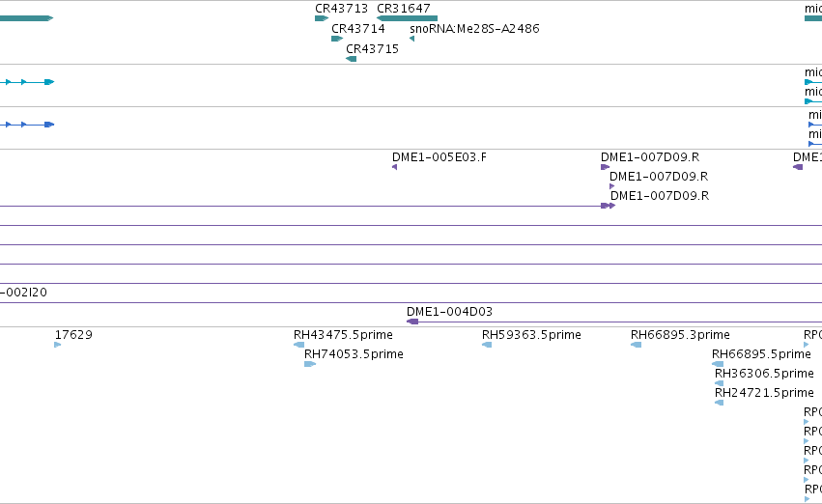Screen dimensions: 822x504
Task: Select the light-blue glyph under RH66895.3prime
Action: click(x=636, y=345)
